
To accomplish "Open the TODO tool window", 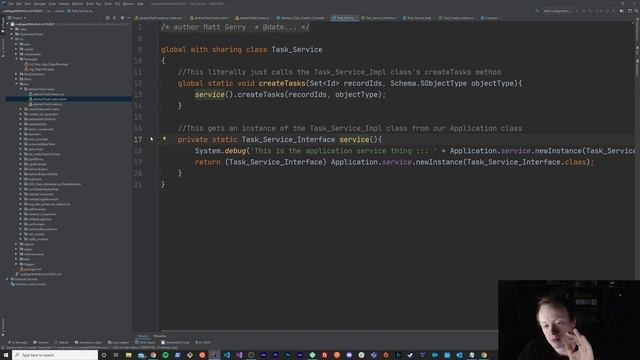I will tap(203, 342).
